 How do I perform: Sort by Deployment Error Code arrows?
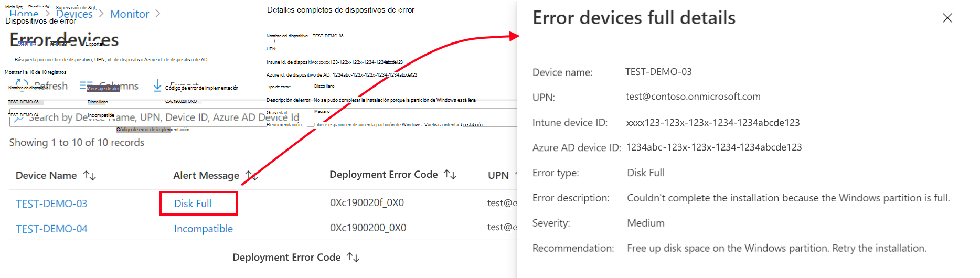[450, 175]
